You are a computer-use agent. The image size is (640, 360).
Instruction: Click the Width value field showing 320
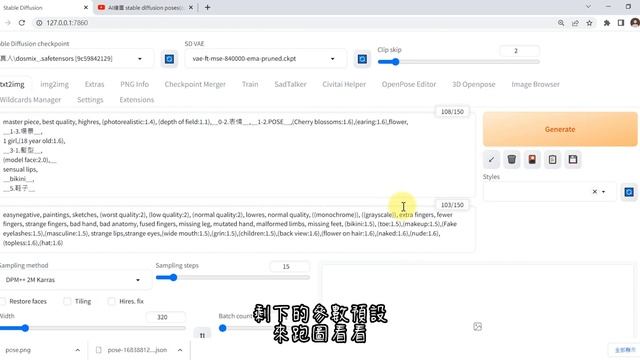(165, 317)
